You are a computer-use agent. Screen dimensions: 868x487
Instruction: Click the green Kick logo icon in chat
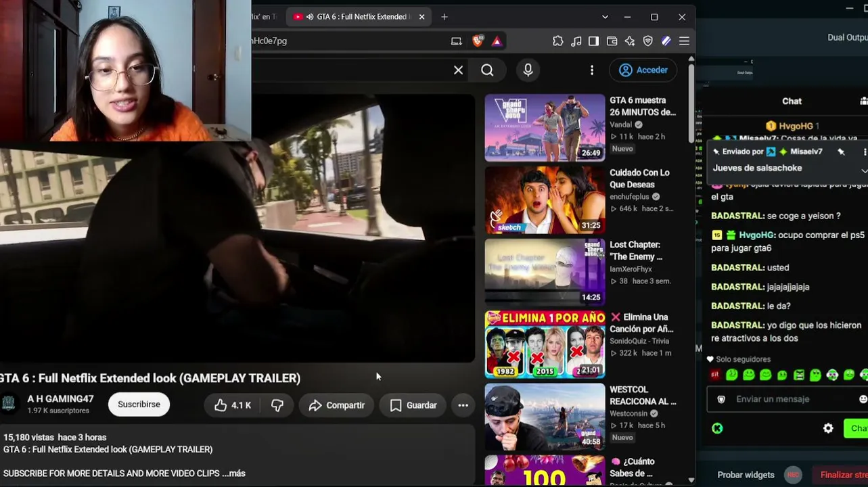click(717, 428)
